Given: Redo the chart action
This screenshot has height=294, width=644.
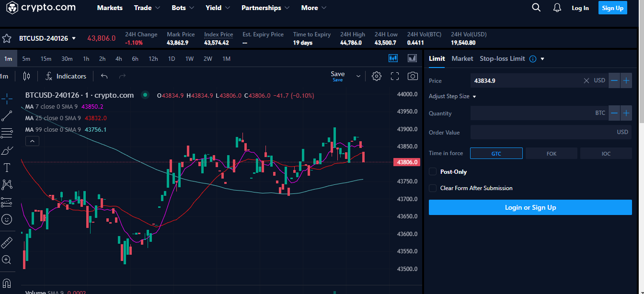Looking at the screenshot, I should 122,76.
